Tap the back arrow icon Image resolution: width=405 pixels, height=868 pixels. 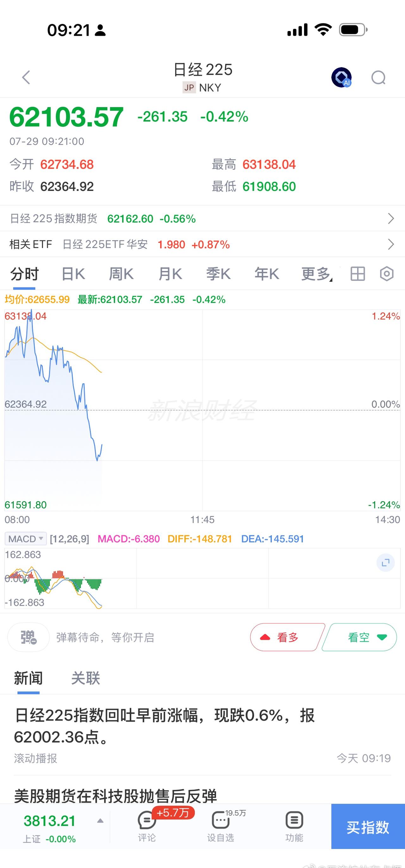26,78
